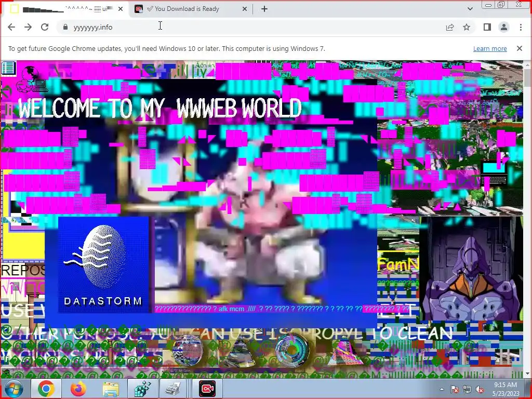Open the Chrome profile avatar menu
532x399 pixels.
pyautogui.click(x=504, y=27)
